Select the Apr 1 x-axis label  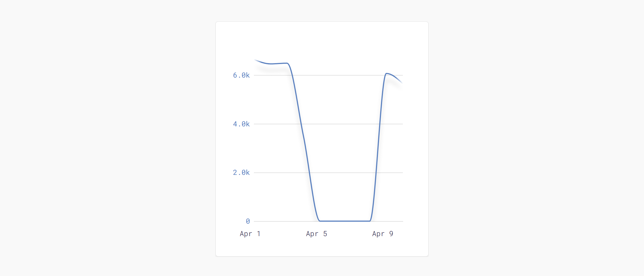(250, 234)
